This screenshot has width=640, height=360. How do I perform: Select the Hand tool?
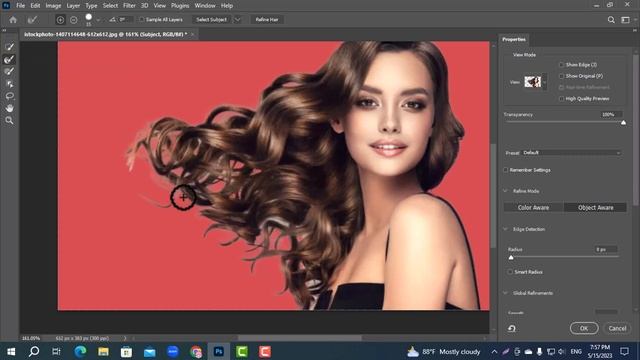pyautogui.click(x=9, y=108)
